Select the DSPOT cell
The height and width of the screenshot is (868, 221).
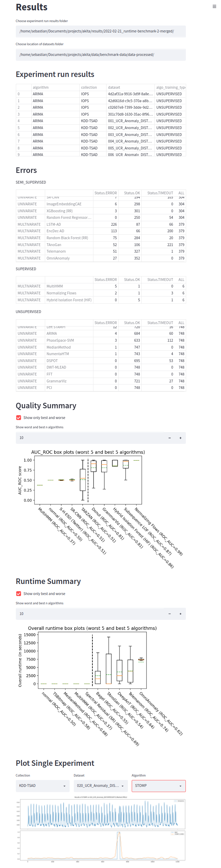click(x=69, y=361)
